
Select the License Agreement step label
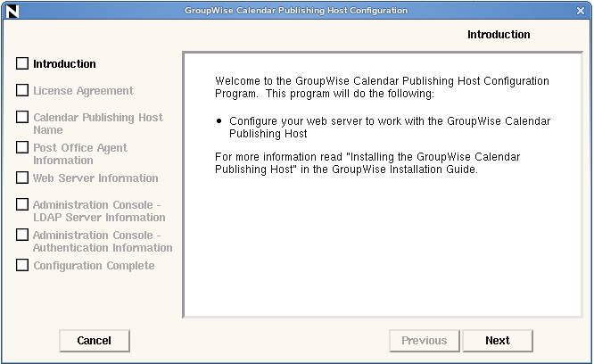pos(83,91)
